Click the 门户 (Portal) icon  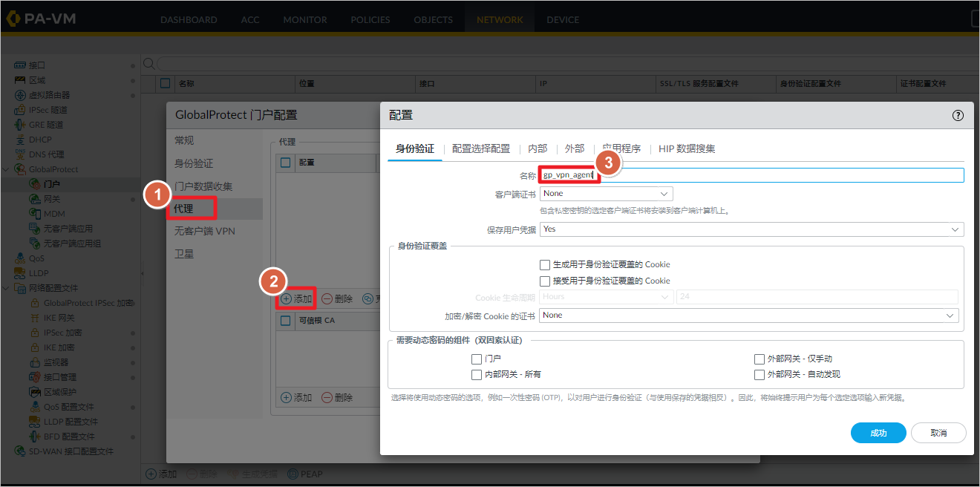[x=35, y=184]
